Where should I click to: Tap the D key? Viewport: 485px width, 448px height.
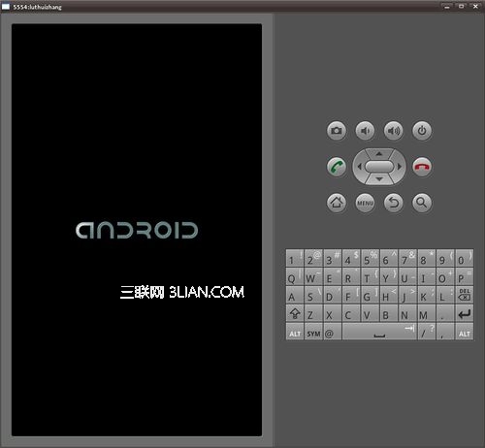tap(332, 295)
